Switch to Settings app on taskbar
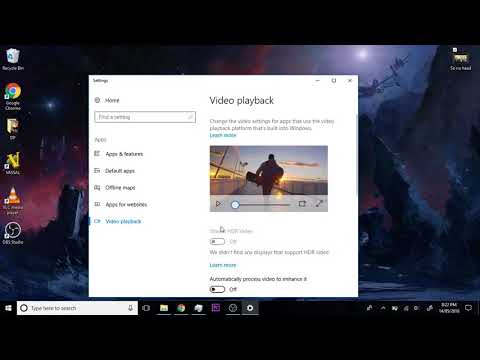Viewport: 480px width, 360px height. (x=250, y=308)
